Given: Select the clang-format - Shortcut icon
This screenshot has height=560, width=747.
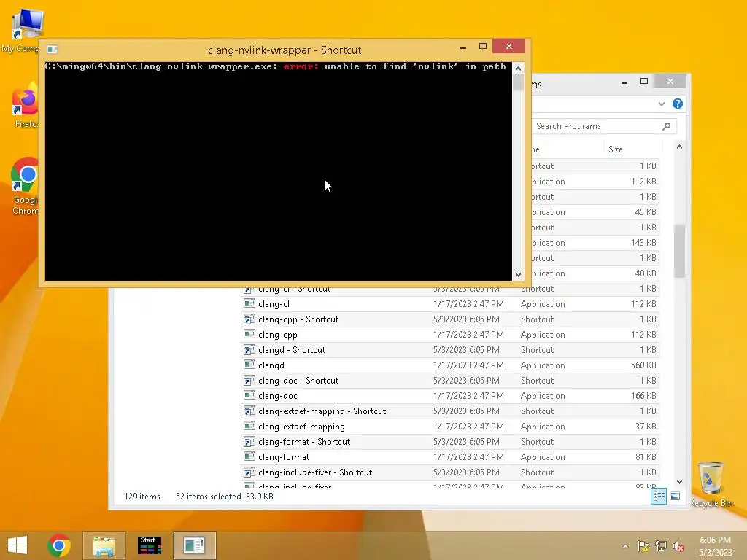Looking at the screenshot, I should (249, 442).
